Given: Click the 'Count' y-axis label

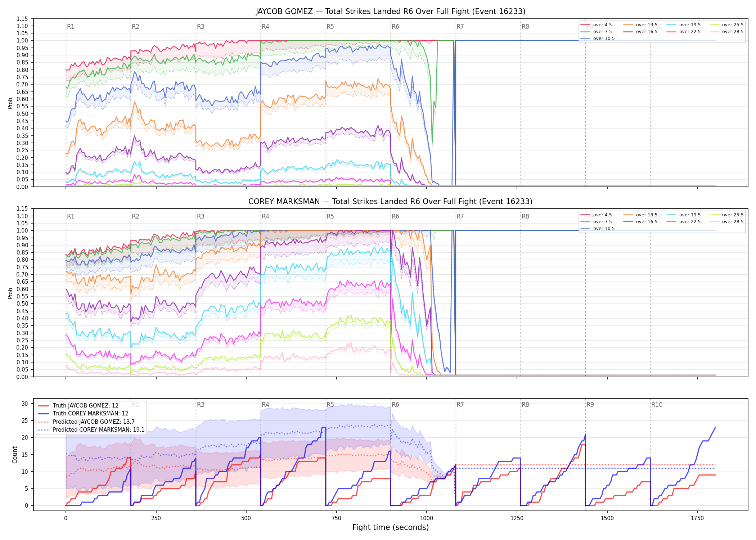Looking at the screenshot, I should (x=15, y=455).
